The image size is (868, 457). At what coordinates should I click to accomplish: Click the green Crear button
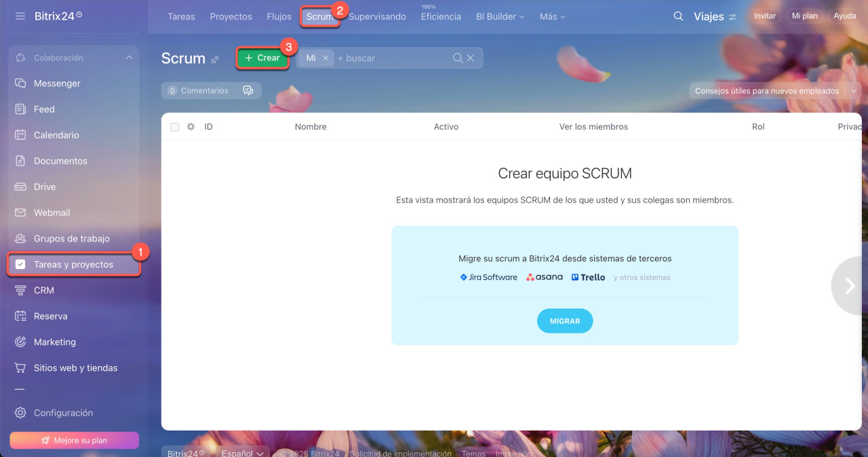(262, 58)
